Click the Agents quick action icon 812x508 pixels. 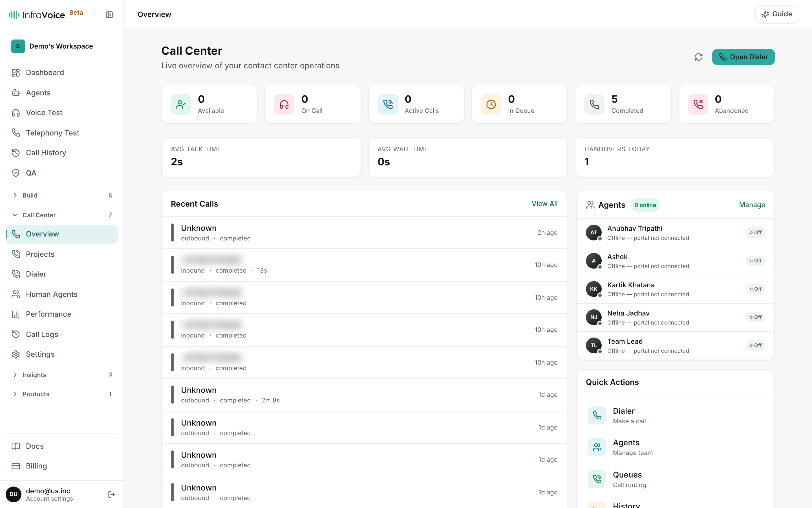click(597, 447)
